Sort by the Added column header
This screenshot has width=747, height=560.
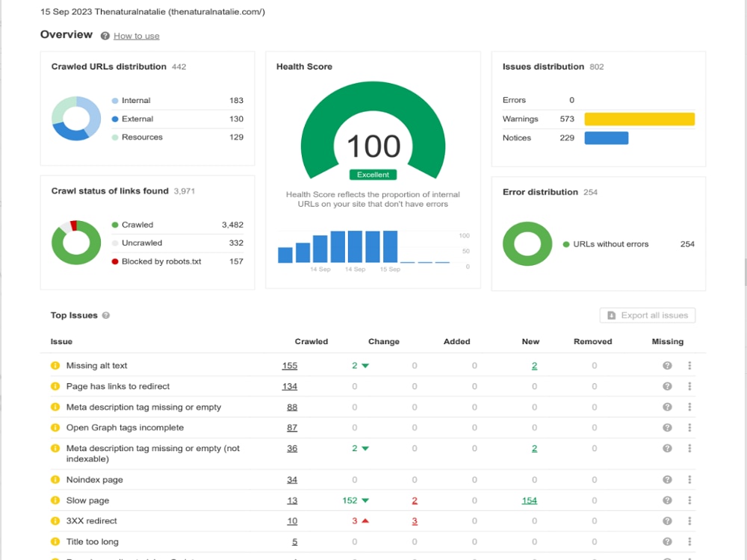[x=457, y=341]
